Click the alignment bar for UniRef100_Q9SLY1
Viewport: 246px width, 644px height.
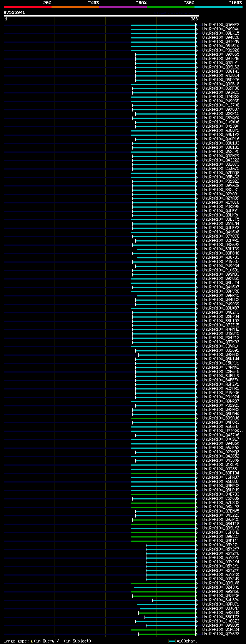point(166,63)
